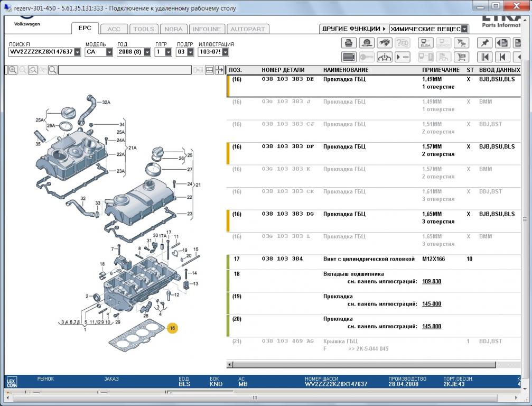The width and height of the screenshot is (532, 406).
Task: Open the МОДЕЛЬ dropdown showing CA
Action: (x=109, y=52)
